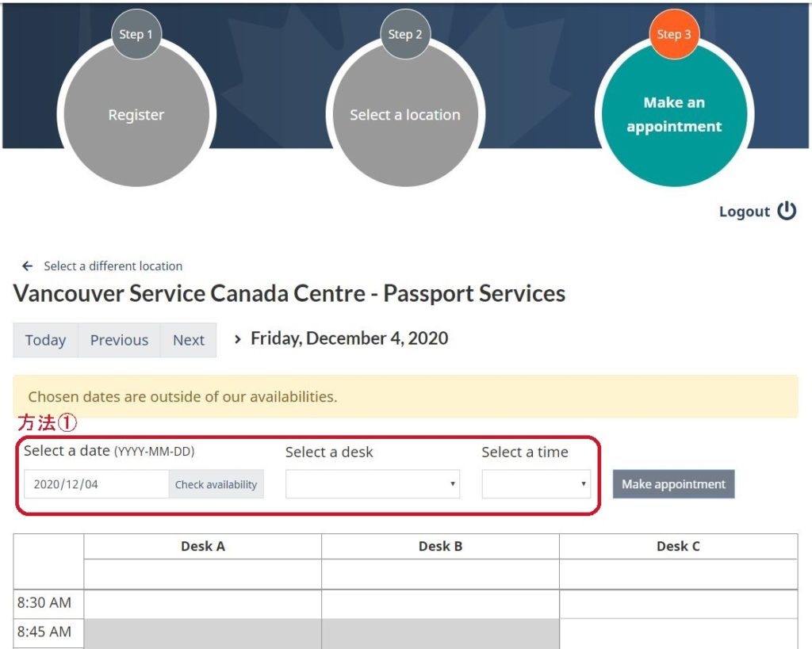Click the Select a different location link
This screenshot has width=812, height=649.
click(x=113, y=266)
